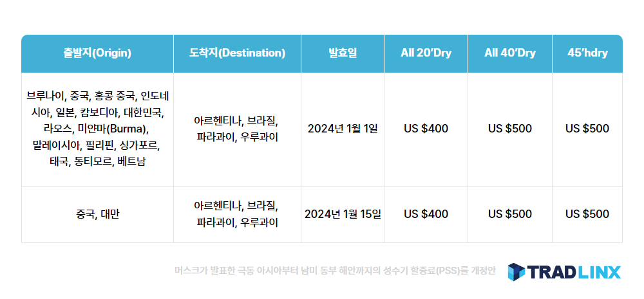The image size is (644, 299).
Task: Click the TRADLINX brand text
Action: [x=574, y=272]
